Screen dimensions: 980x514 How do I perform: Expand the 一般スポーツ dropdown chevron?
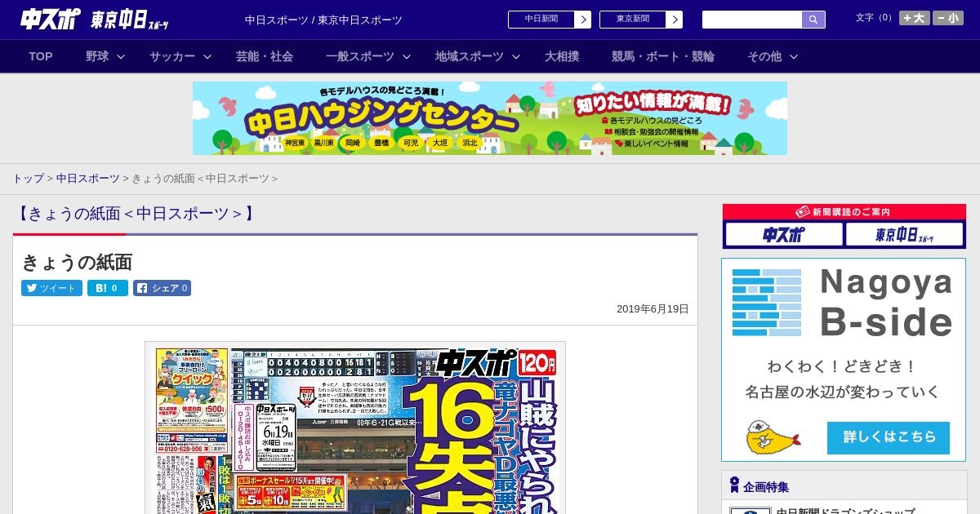click(x=407, y=56)
